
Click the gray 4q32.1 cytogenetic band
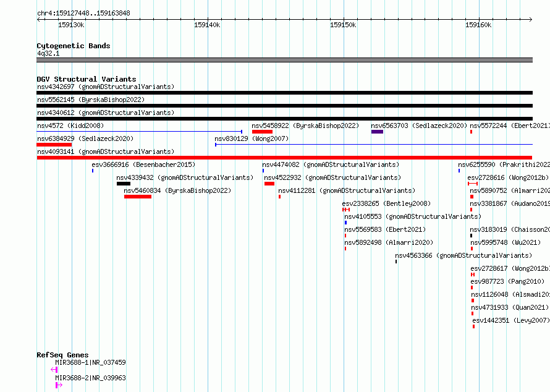284,60
